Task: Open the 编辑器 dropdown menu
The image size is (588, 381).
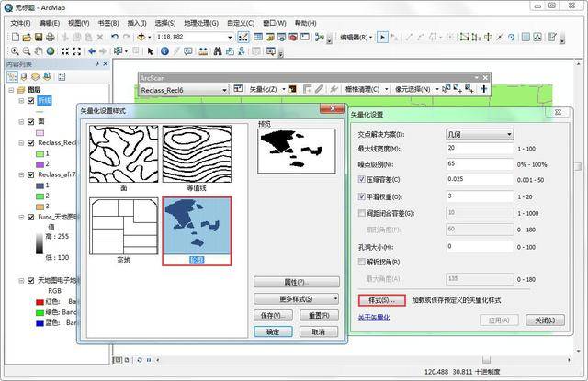Action: (356, 37)
